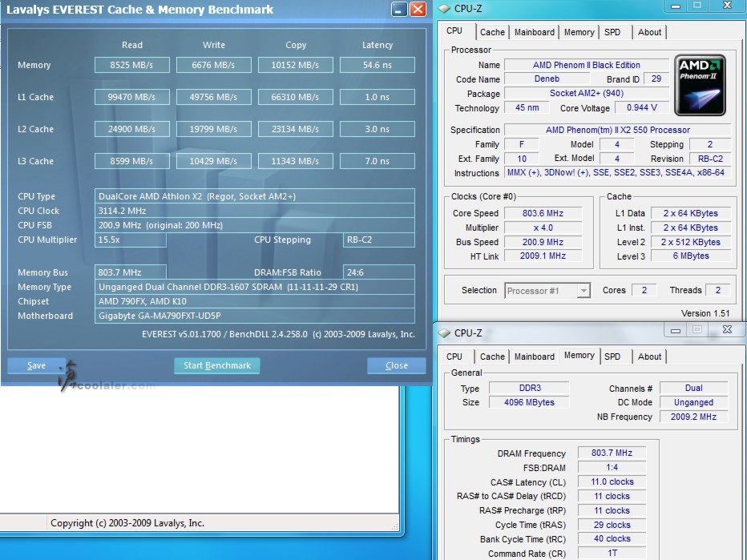Viewport: 747px width, 560px height.
Task: Switch to Memory tab in top CPU-Z
Action: [x=579, y=32]
